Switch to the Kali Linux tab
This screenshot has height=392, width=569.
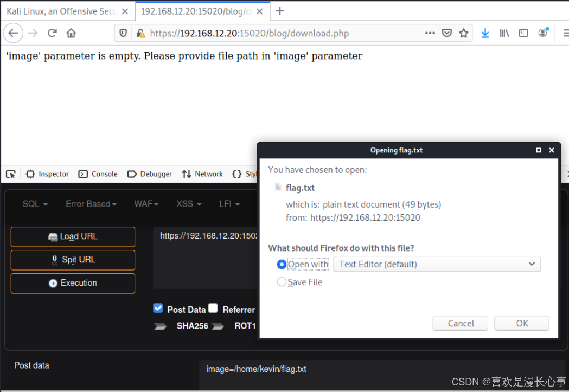point(67,11)
